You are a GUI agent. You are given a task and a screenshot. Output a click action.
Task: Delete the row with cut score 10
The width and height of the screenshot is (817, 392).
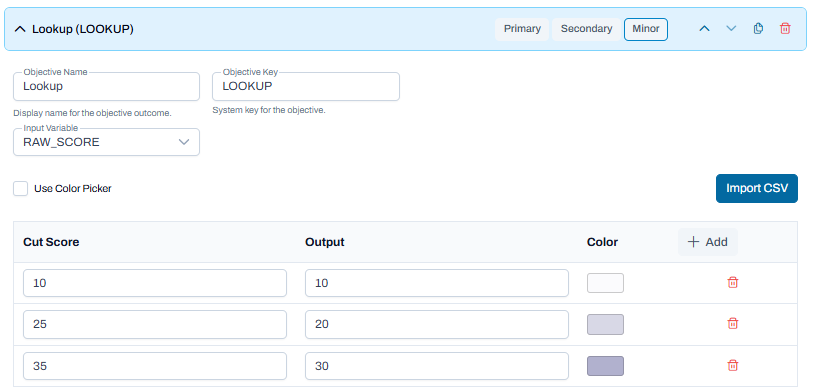[x=733, y=283]
